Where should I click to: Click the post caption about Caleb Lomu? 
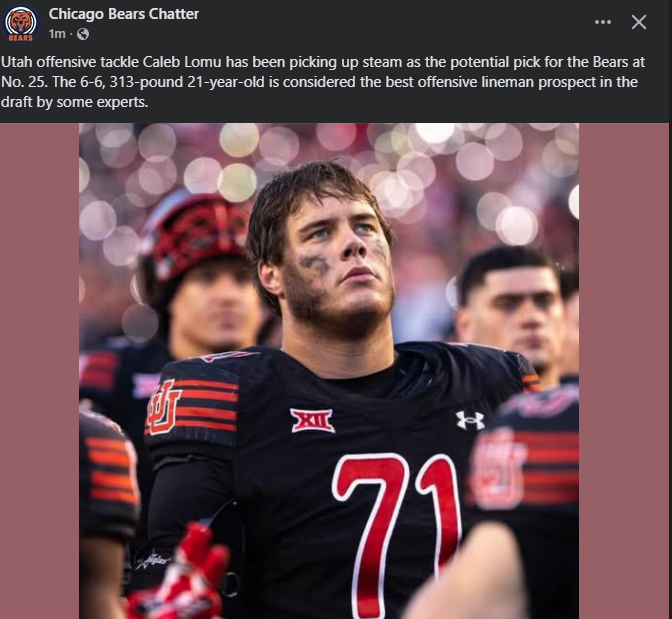[320, 82]
